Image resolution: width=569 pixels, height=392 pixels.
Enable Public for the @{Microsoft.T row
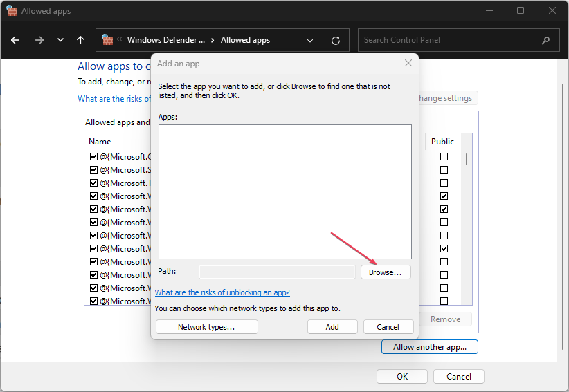[444, 183]
